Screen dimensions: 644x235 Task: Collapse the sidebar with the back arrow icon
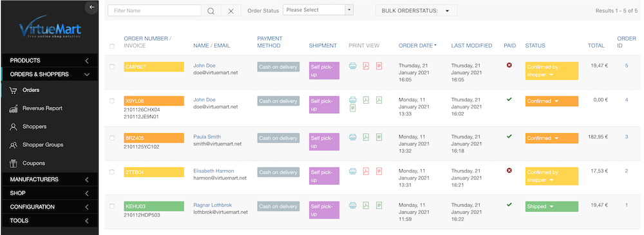coord(91,7)
